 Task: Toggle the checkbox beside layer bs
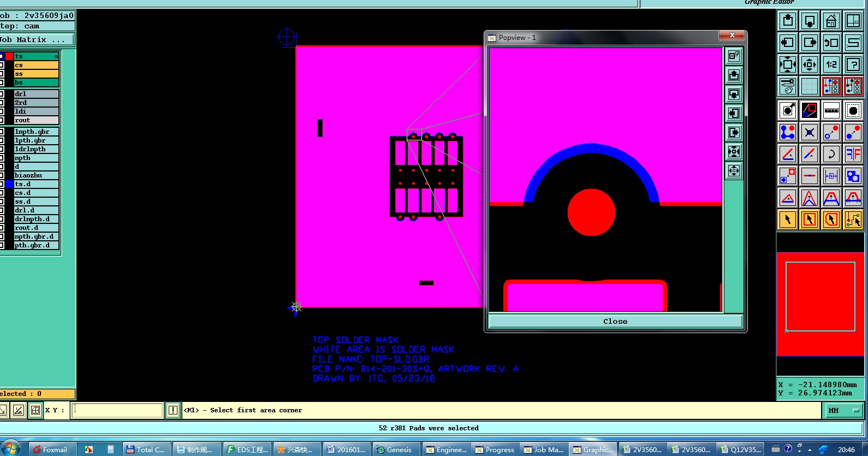click(2, 82)
